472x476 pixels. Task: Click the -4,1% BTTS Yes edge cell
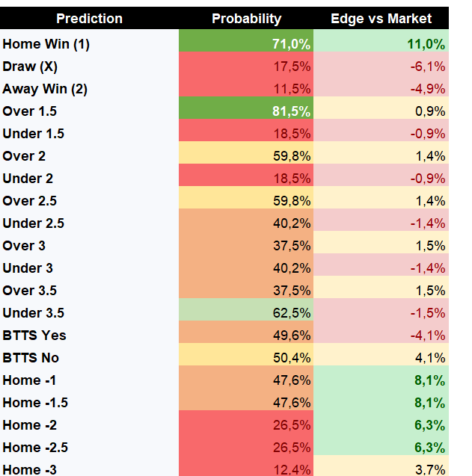(381, 335)
